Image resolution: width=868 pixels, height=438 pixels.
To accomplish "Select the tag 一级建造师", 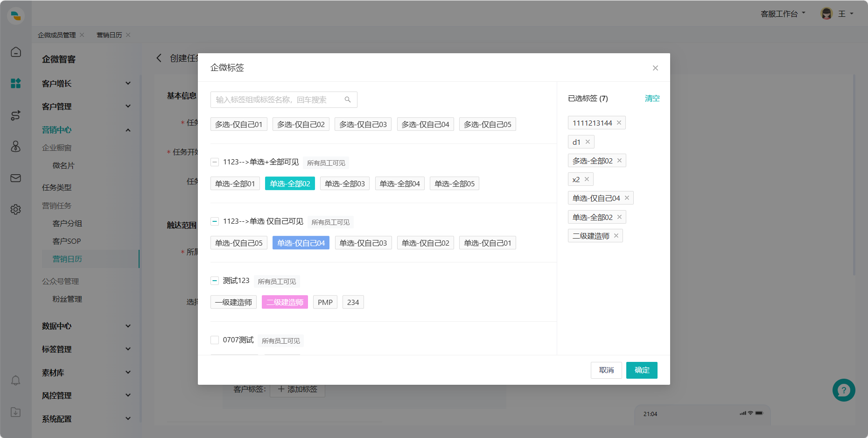I will click(233, 302).
